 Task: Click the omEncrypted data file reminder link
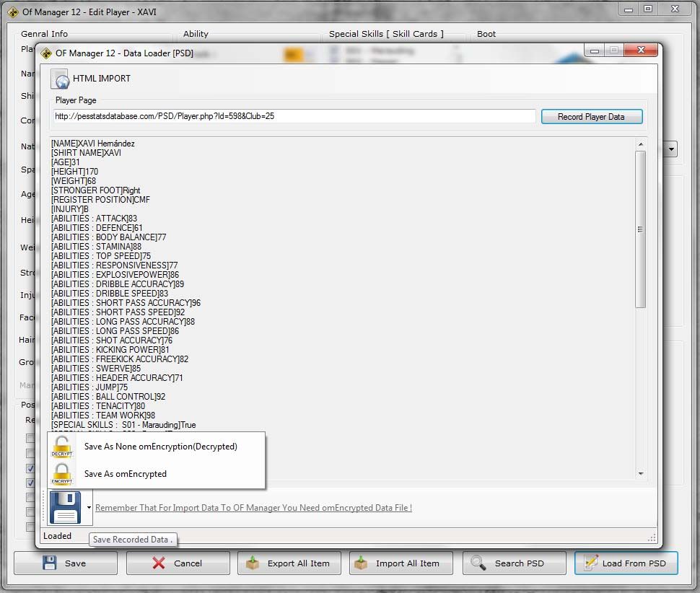(x=253, y=508)
